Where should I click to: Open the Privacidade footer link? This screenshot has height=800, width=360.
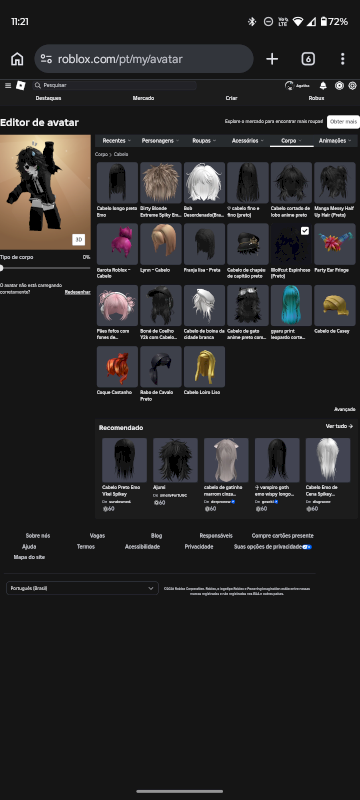coord(199,546)
